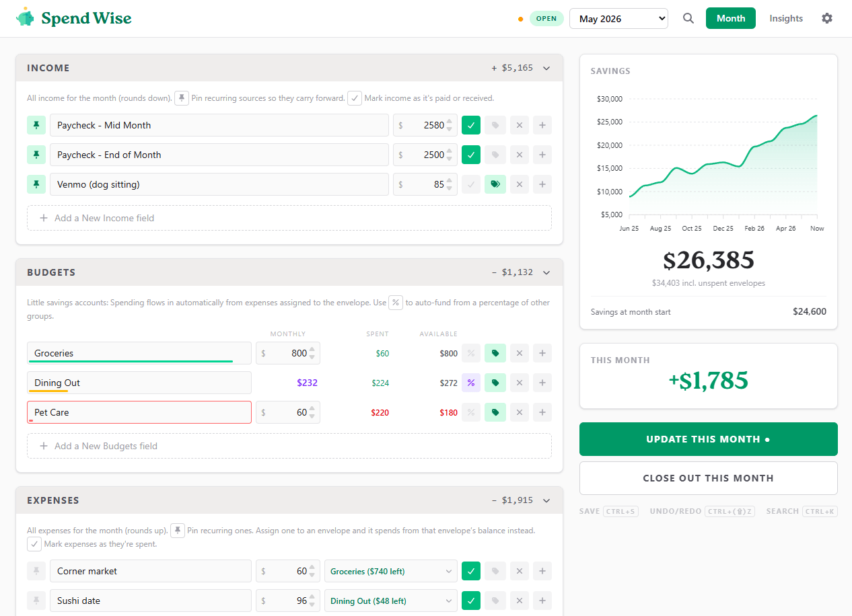Viewport: 852px width, 616px height.
Task: Toggle pin on Venmo (dog sitting)
Action: coord(36,184)
